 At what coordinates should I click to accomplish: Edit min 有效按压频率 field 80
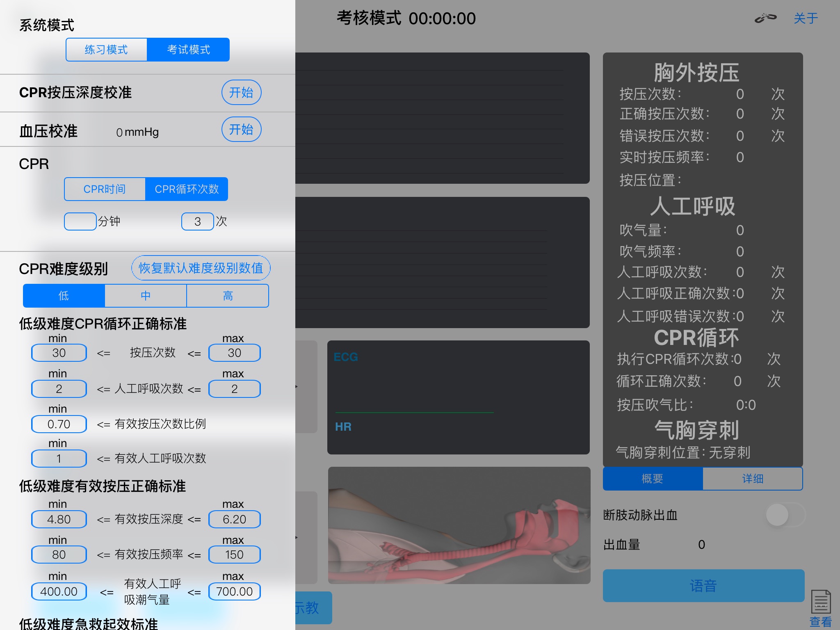pyautogui.click(x=59, y=555)
